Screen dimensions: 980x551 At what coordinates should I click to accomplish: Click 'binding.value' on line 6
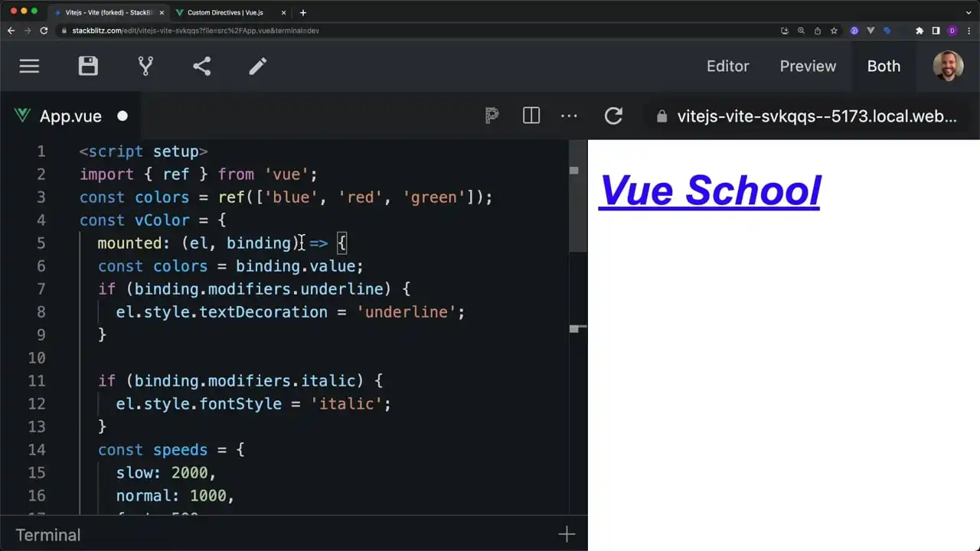295,266
